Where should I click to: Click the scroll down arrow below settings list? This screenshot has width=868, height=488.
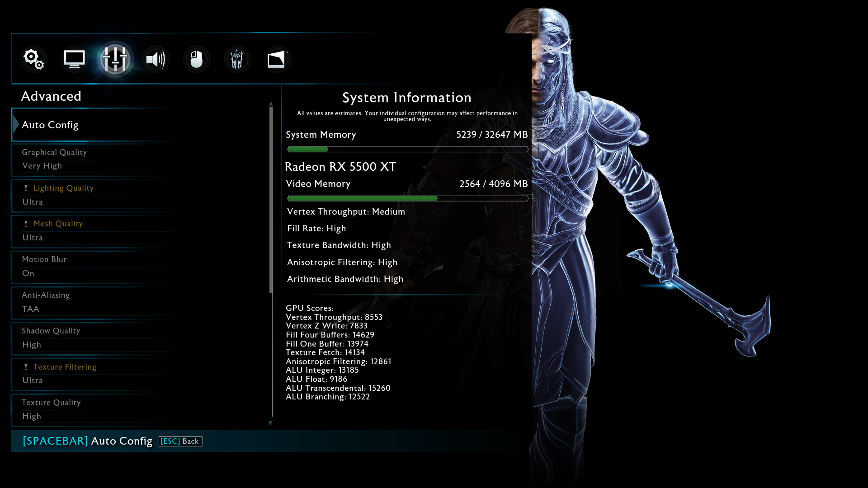[270, 423]
